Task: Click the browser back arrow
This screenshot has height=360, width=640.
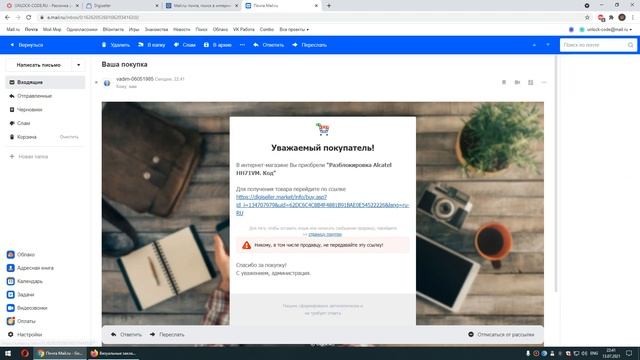Action: [x=7, y=18]
